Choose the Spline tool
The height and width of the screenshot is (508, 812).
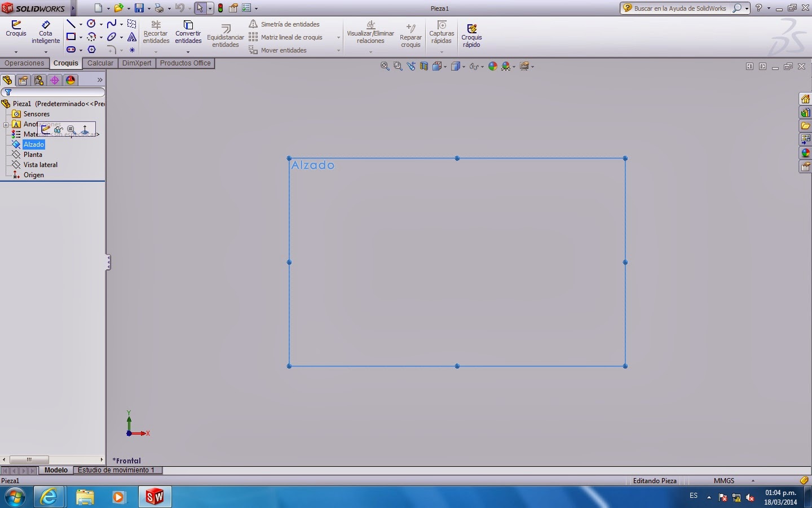click(x=112, y=24)
